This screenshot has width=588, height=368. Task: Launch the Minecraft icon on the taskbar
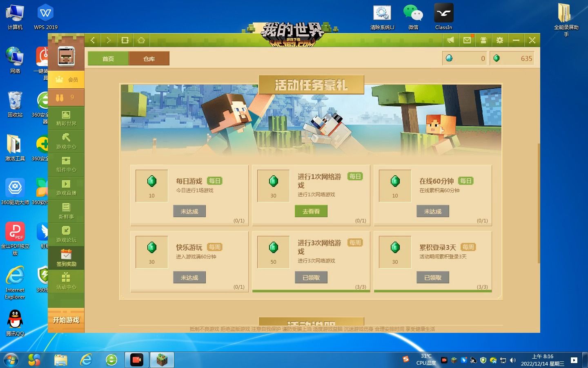(x=162, y=360)
